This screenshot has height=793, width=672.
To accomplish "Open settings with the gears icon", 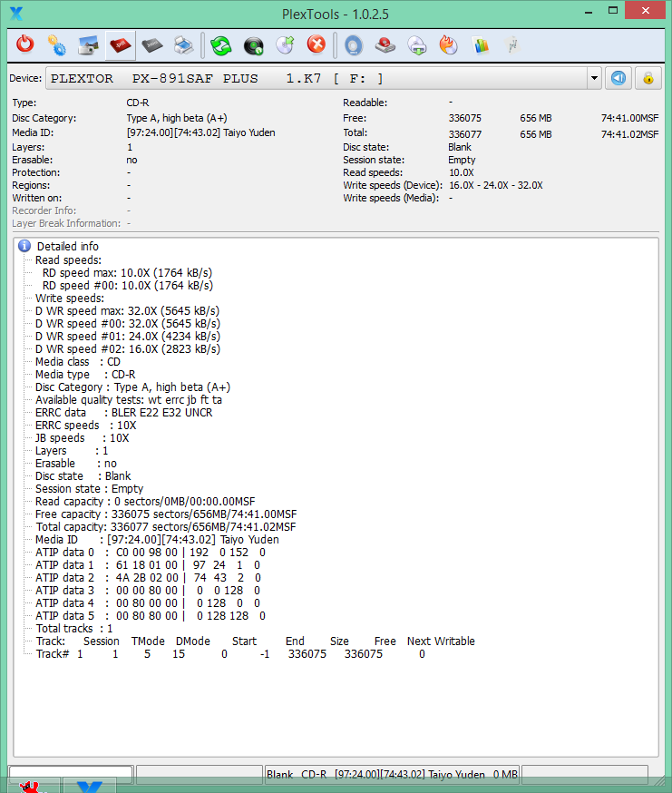I will tap(56, 45).
